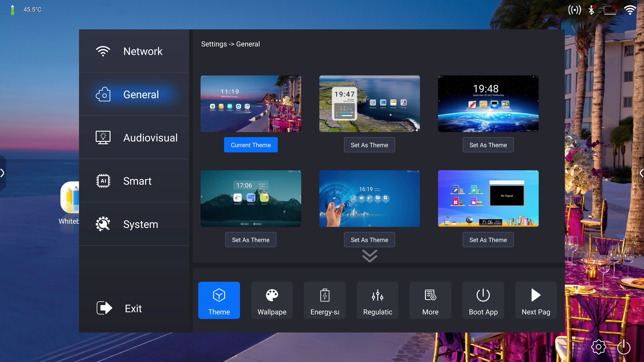Screen dimensions: 644x362
Task: Select the mountain theme thumbnail
Action: pos(251,199)
